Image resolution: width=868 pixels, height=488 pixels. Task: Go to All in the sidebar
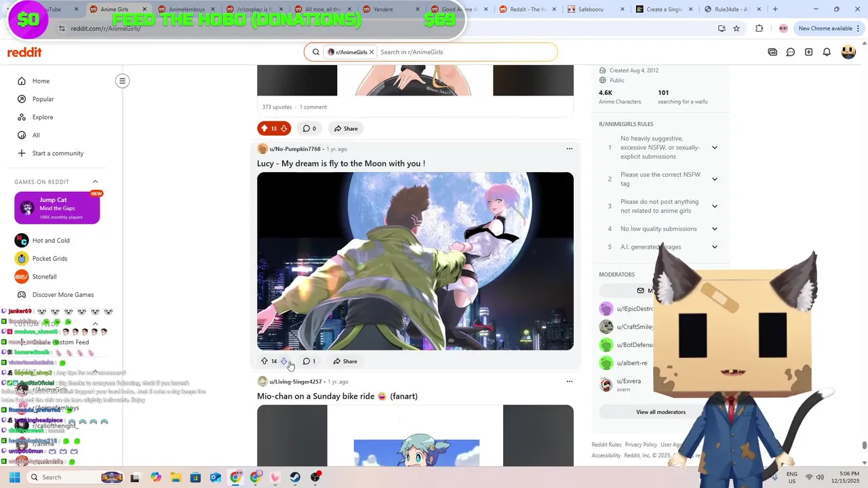pos(36,136)
